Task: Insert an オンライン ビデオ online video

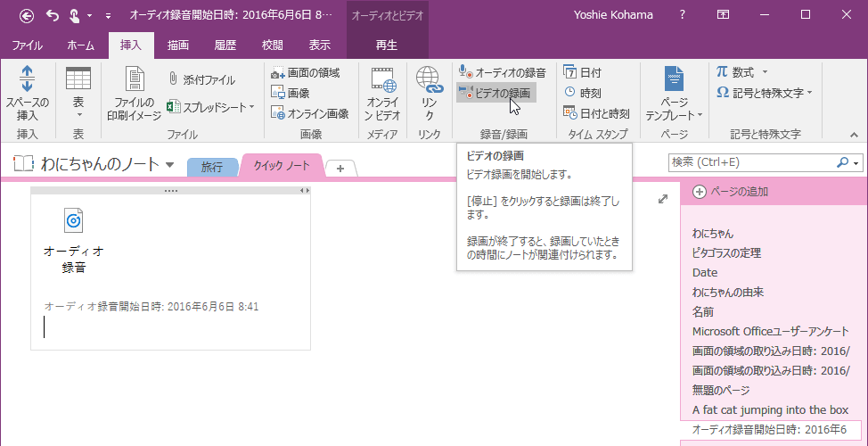Action: (382, 95)
